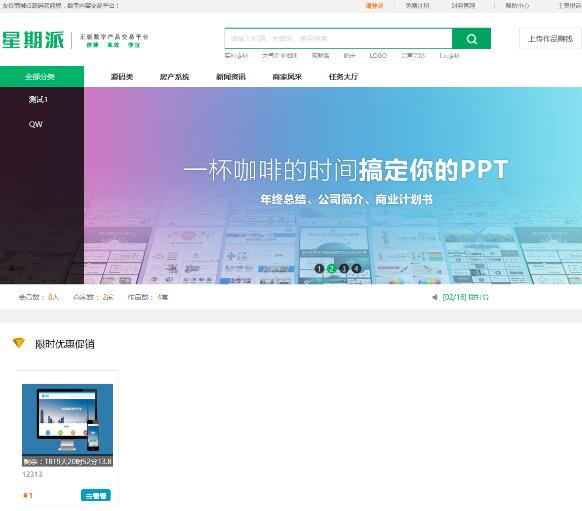The width and height of the screenshot is (582, 511).
Task: Click the yellow diamond icon beside 限时优惠促销
Action: [x=19, y=343]
